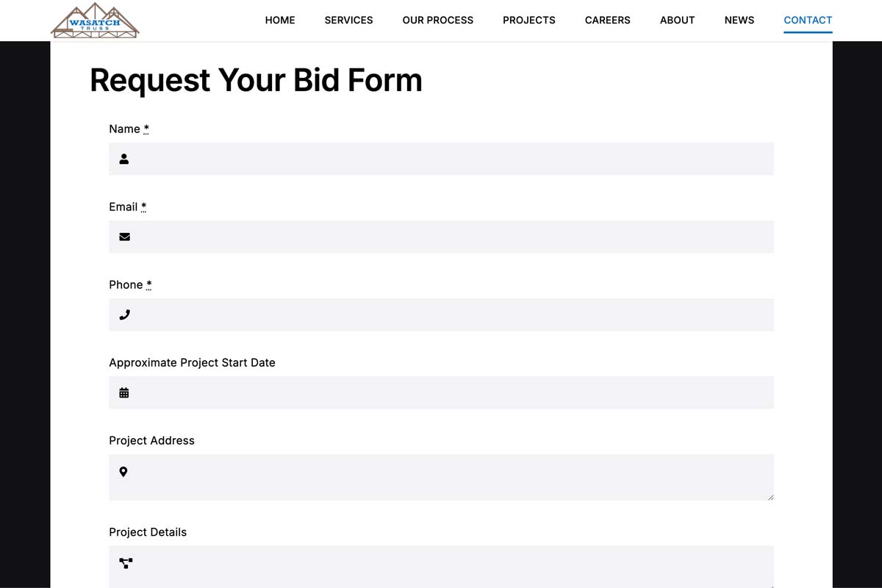Open the PROJECTS nav link

coord(529,20)
